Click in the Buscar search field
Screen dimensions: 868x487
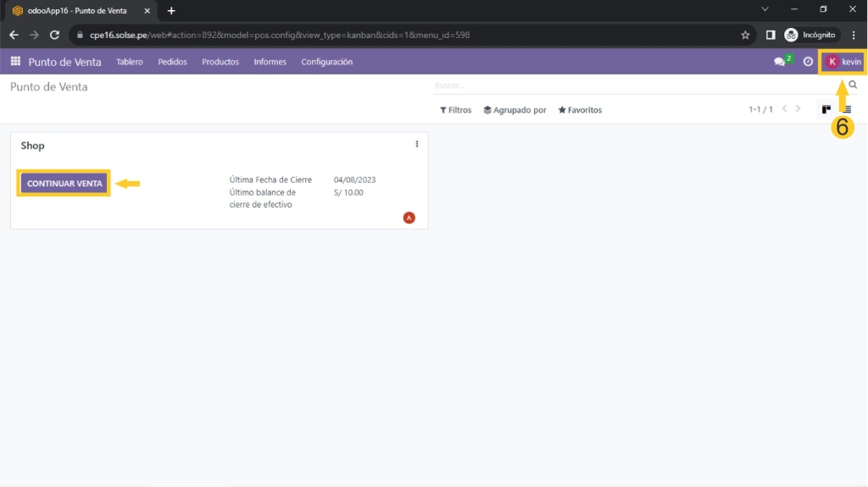coord(636,86)
